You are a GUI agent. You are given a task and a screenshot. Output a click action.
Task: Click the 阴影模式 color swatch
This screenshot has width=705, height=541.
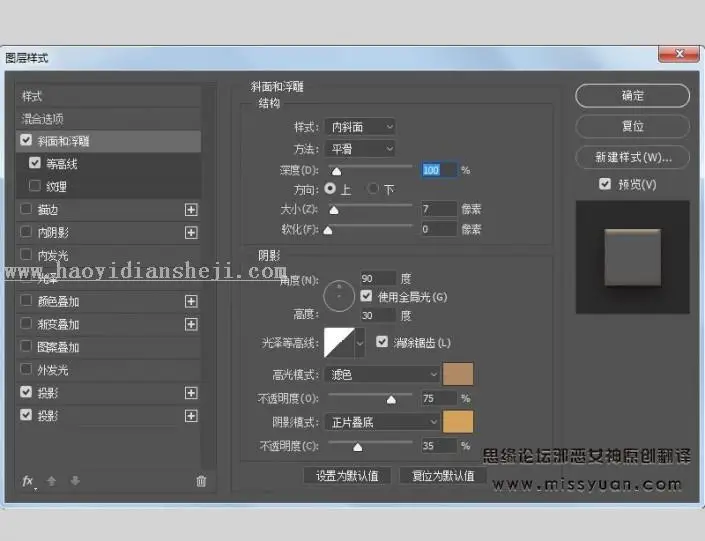point(458,422)
